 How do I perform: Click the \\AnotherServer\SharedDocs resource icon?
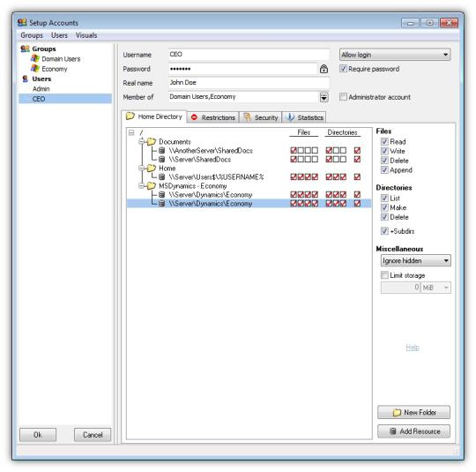click(x=162, y=151)
